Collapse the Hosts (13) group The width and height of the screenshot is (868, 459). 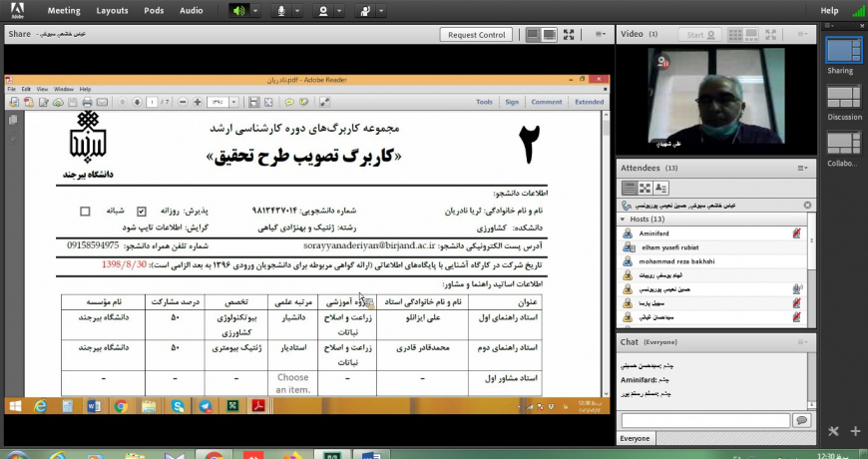(623, 220)
